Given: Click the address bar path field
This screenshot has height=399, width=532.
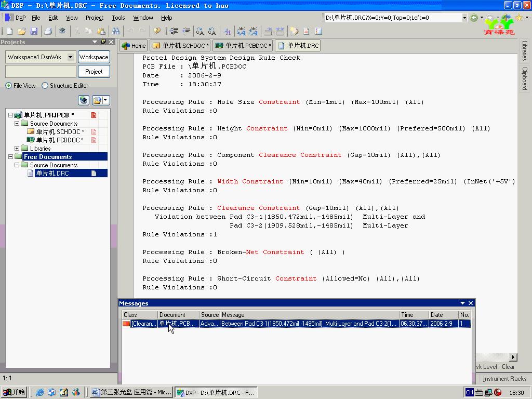Looking at the screenshot, I should pyautogui.click(x=393, y=18).
